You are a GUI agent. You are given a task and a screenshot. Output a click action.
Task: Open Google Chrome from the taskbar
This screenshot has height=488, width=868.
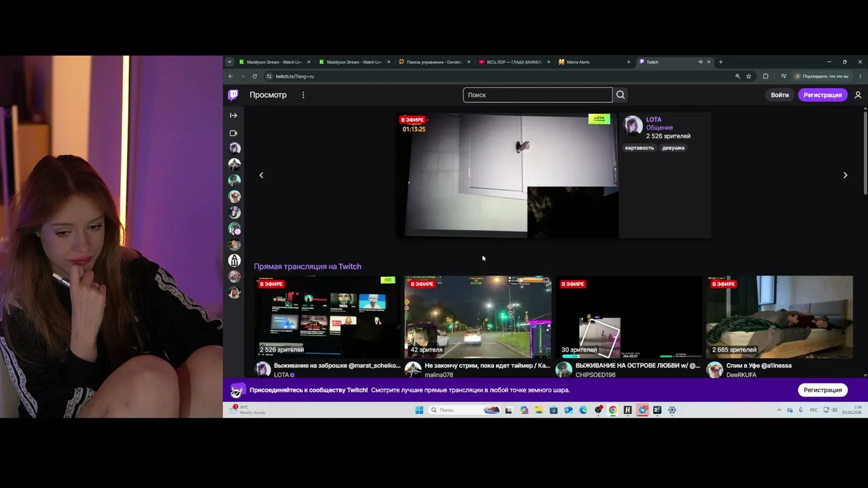(612, 410)
